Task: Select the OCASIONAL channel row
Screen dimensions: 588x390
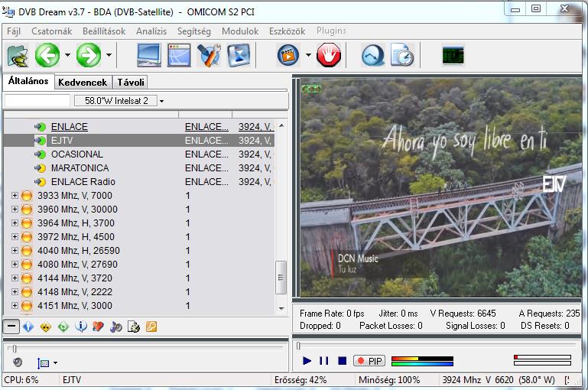Action: [139, 154]
